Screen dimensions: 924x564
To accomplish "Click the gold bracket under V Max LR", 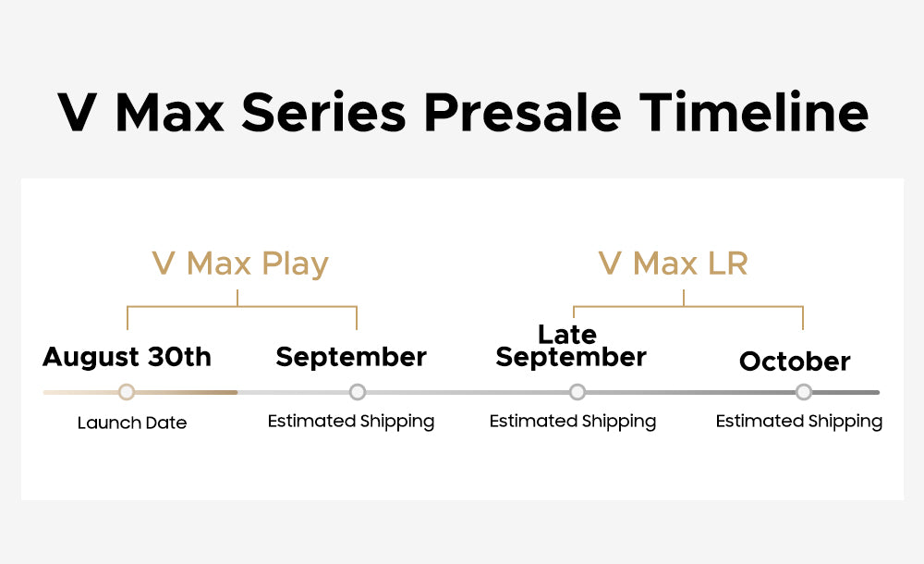I will pyautogui.click(x=687, y=309).
